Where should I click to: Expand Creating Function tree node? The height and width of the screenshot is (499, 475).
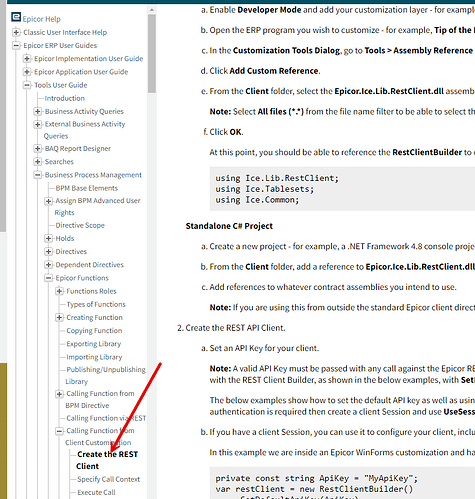59,317
